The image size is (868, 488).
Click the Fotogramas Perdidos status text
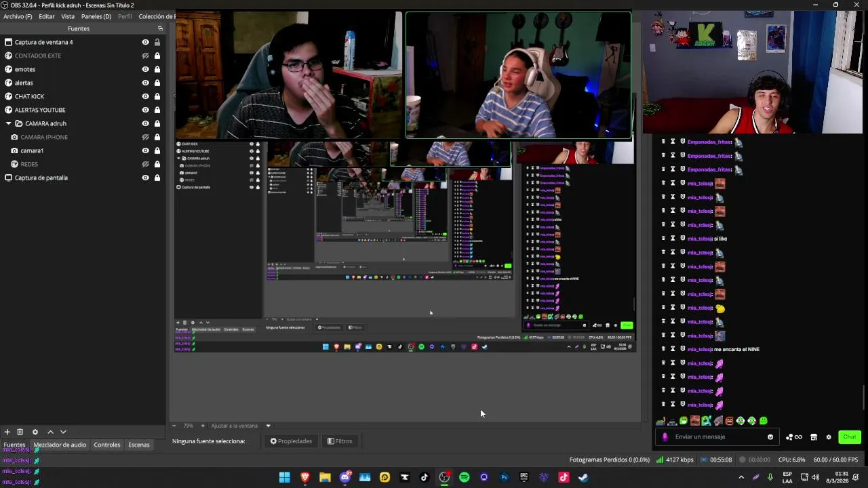[x=610, y=460]
